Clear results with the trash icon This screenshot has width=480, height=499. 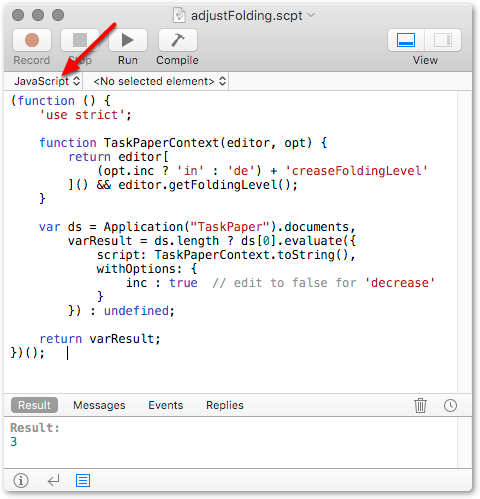point(420,405)
